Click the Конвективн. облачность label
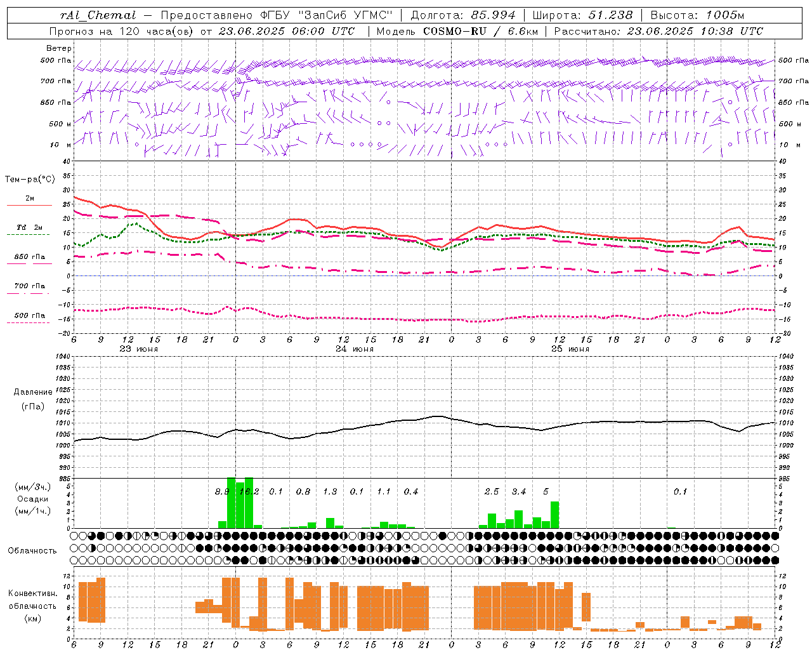 32,600
